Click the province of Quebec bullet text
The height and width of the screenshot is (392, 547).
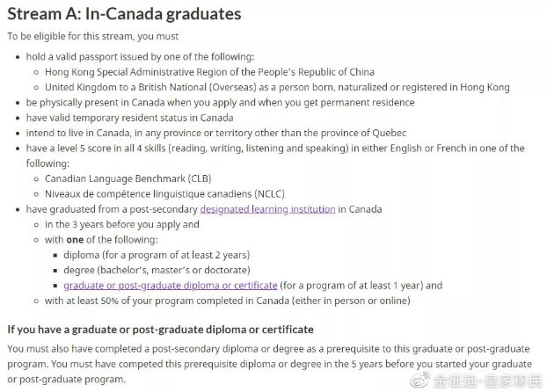216,133
